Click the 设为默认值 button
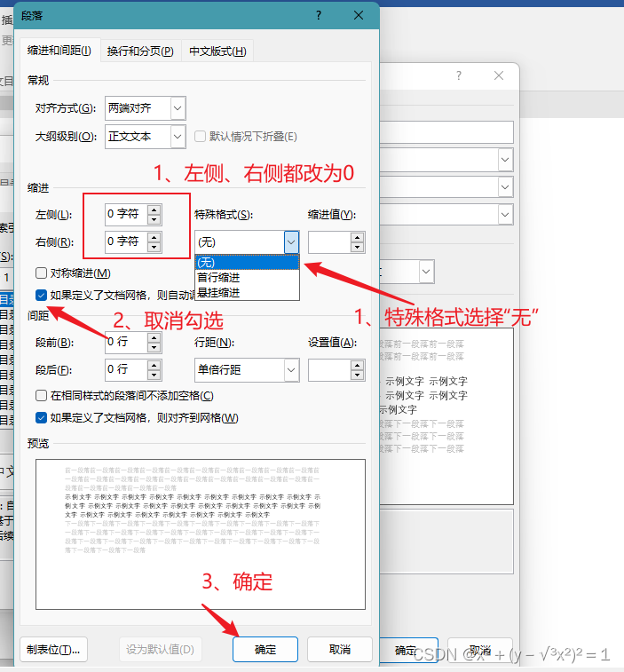Viewport: 624px width, 672px height. point(161,650)
